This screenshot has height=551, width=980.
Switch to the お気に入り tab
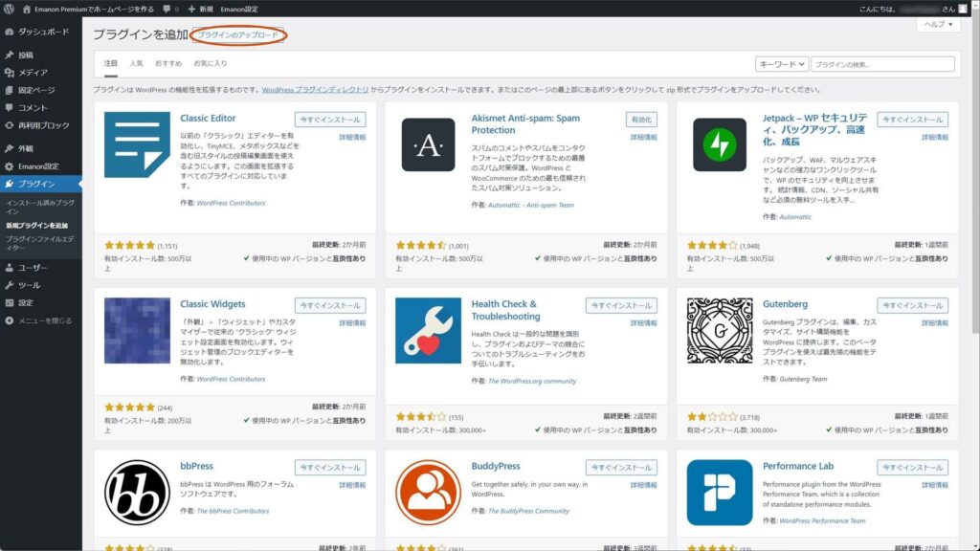211,64
